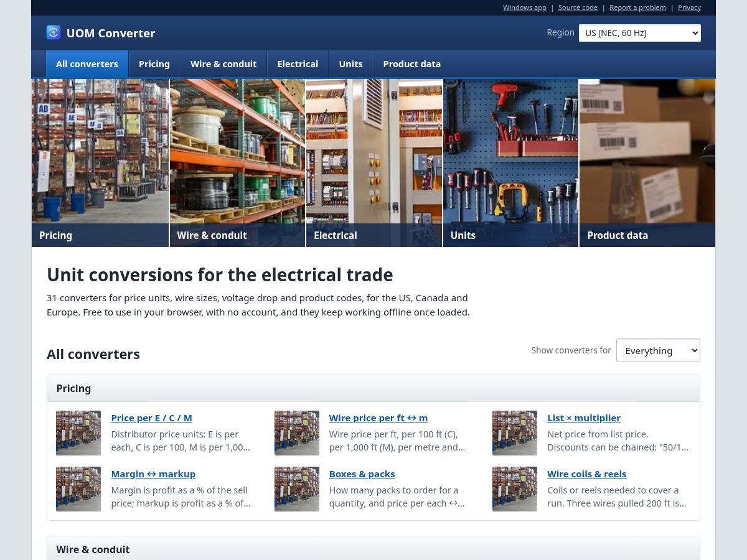The height and width of the screenshot is (560, 747).
Task: Click the thumbnail beside Wire coils & reels
Action: point(515,489)
